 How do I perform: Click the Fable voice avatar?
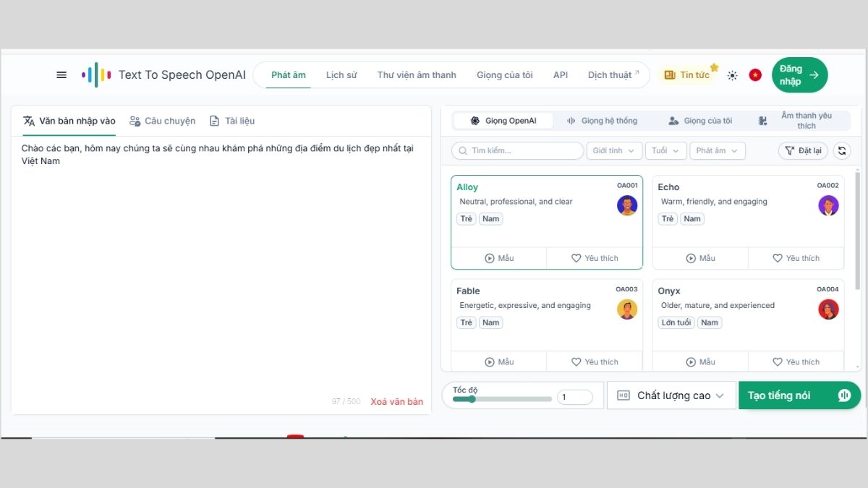click(x=627, y=309)
